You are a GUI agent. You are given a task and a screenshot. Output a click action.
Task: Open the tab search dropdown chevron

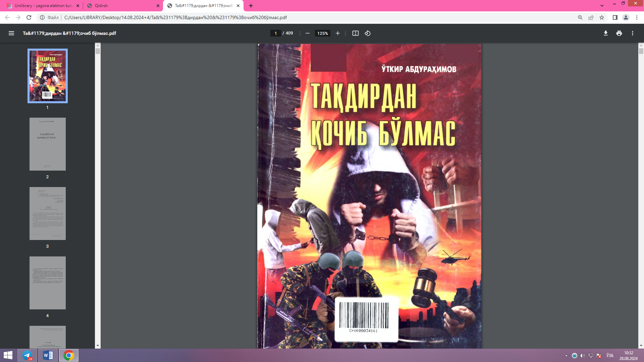click(602, 6)
